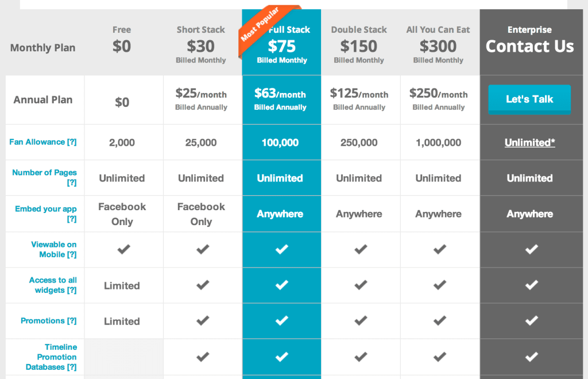Viewport: 588px width, 379px height.
Task: Select the Short Stack $30 plan header
Action: (x=201, y=45)
